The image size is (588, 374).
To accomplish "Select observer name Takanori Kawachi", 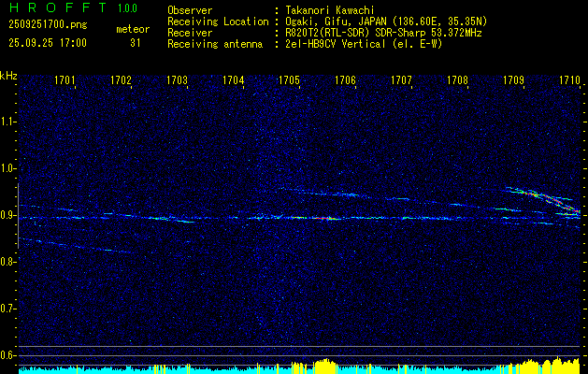I will pyautogui.click(x=330, y=10).
